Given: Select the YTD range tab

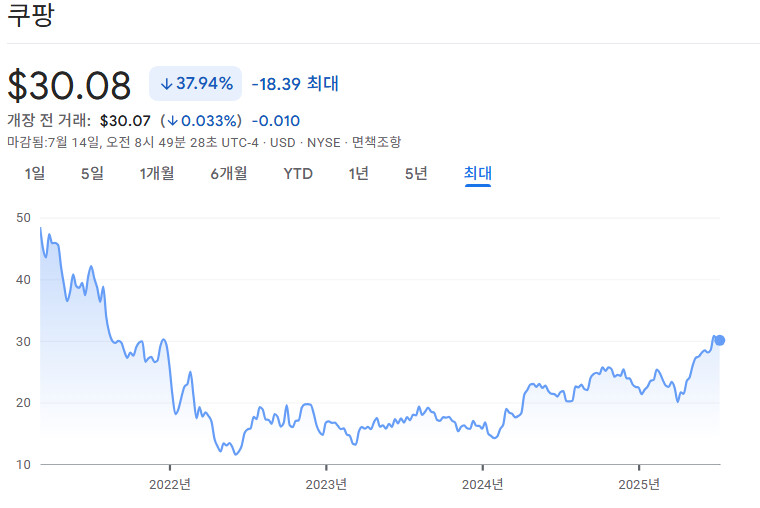Looking at the screenshot, I should tap(298, 174).
